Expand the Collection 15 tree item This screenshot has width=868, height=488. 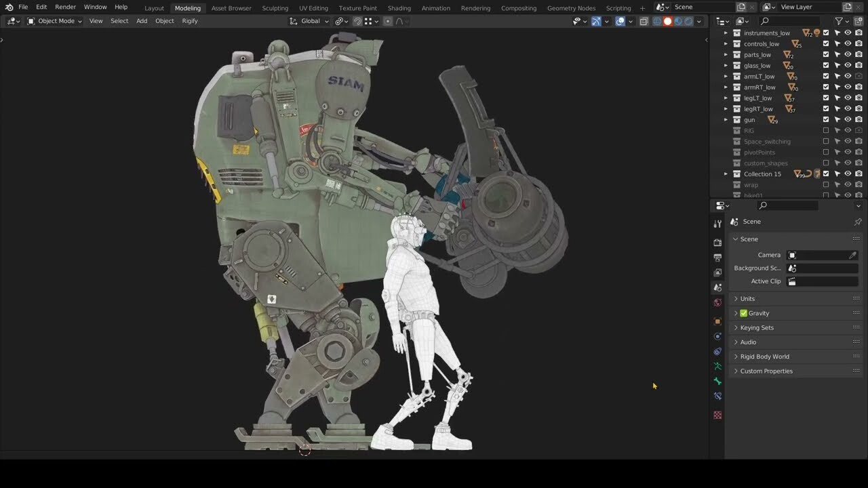[x=726, y=174]
